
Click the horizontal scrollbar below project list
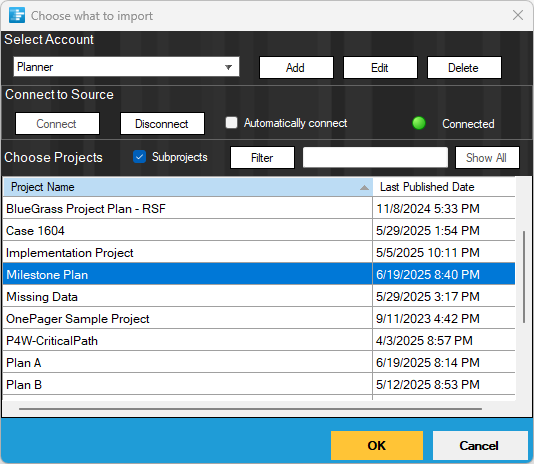click(250, 408)
